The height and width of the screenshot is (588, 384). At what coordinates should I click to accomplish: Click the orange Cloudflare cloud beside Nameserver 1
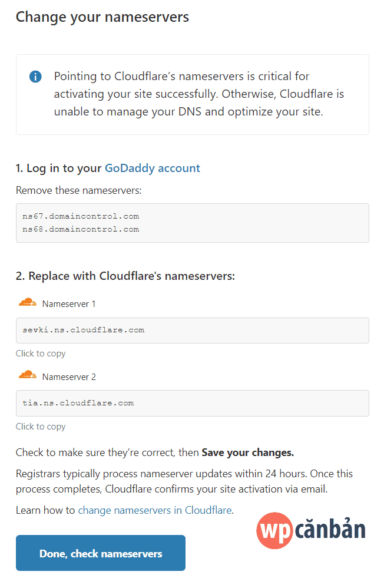tap(28, 302)
